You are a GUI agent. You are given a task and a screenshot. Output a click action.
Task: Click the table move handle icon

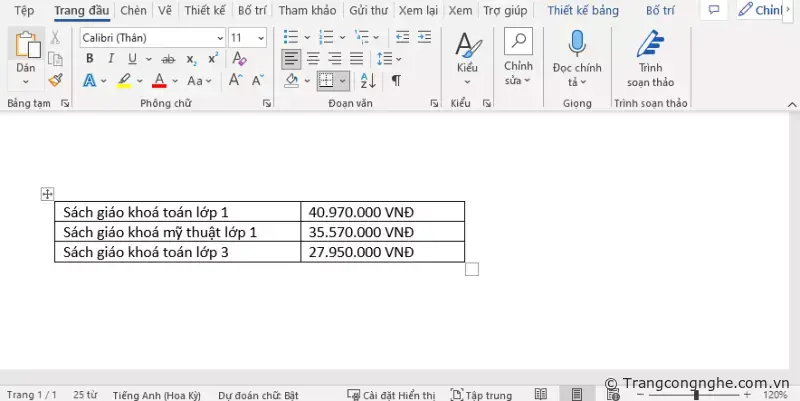tap(47, 193)
